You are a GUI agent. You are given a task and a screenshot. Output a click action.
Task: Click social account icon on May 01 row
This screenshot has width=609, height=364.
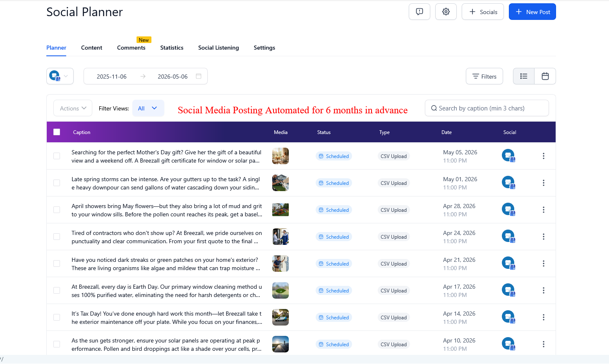pos(508,182)
